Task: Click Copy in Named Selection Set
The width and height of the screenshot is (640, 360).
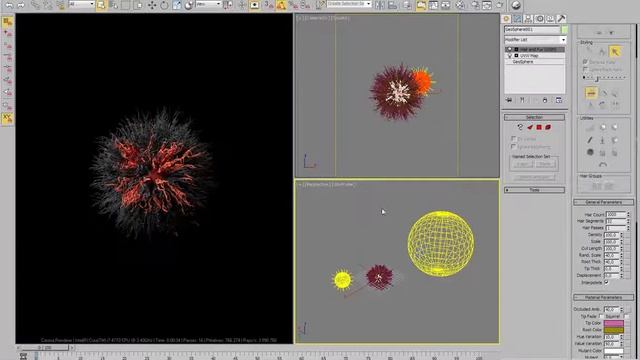Action: [522, 164]
